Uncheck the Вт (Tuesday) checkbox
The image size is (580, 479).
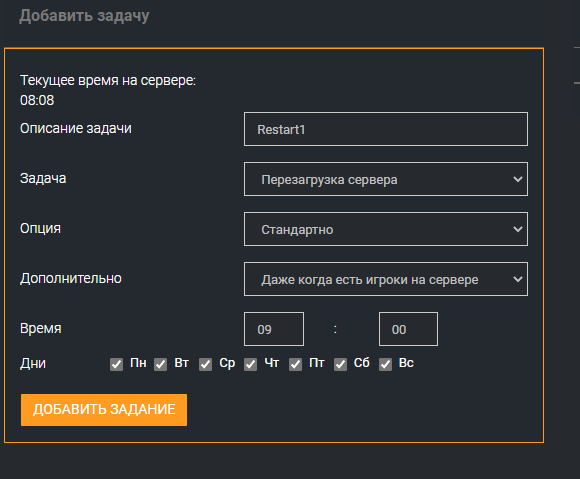click(x=161, y=364)
